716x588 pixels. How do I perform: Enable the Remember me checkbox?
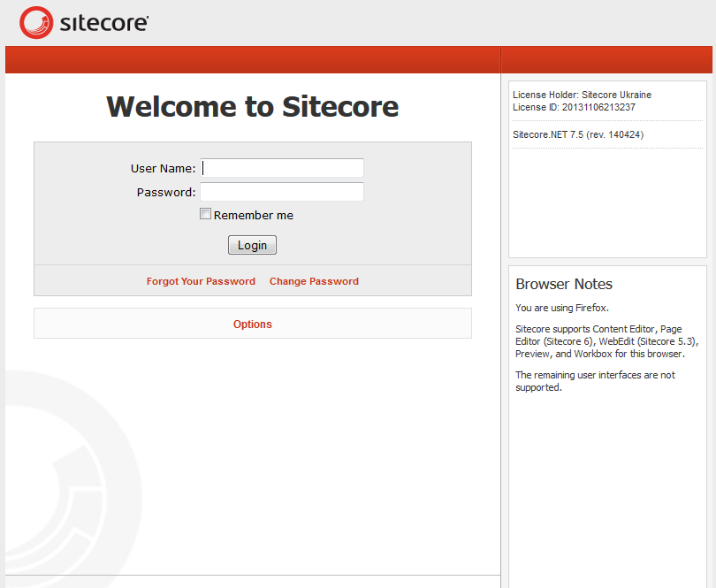(x=205, y=214)
